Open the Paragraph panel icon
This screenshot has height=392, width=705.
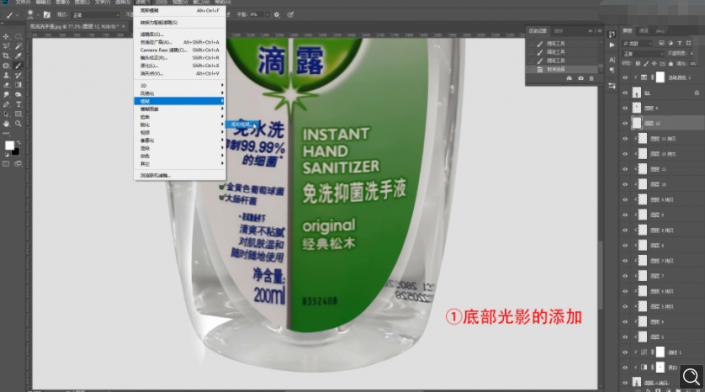pos(611,70)
